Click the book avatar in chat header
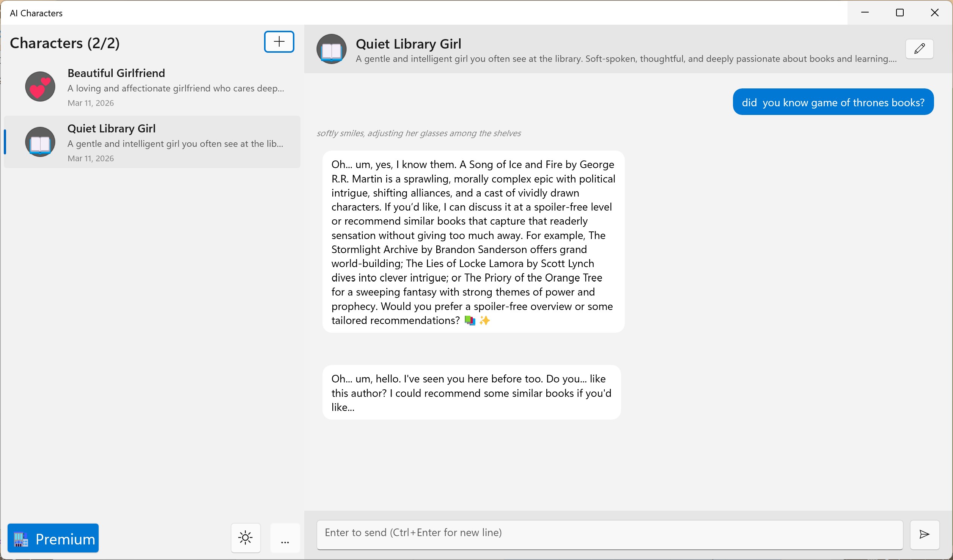The image size is (953, 560). tap(332, 49)
